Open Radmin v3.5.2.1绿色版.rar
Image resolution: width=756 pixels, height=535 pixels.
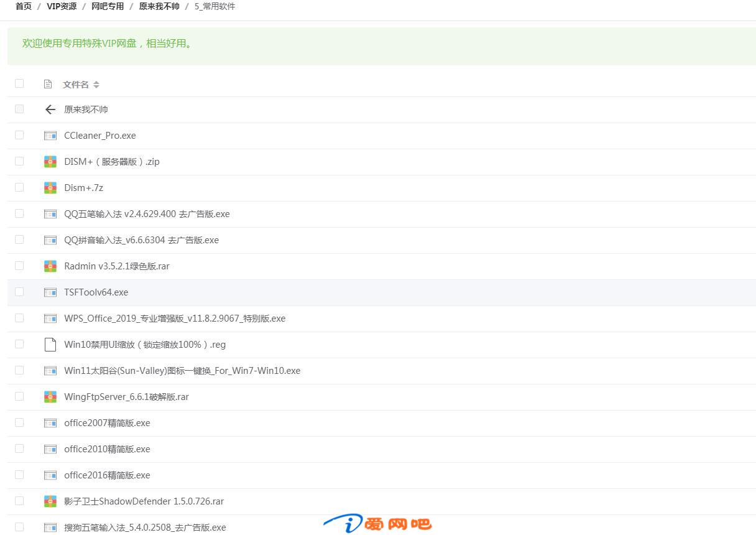[x=117, y=266]
